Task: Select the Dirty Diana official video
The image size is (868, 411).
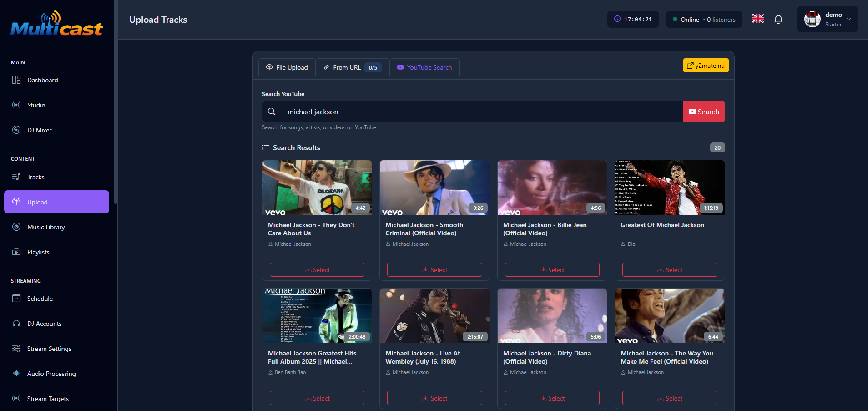Action: coord(552,398)
